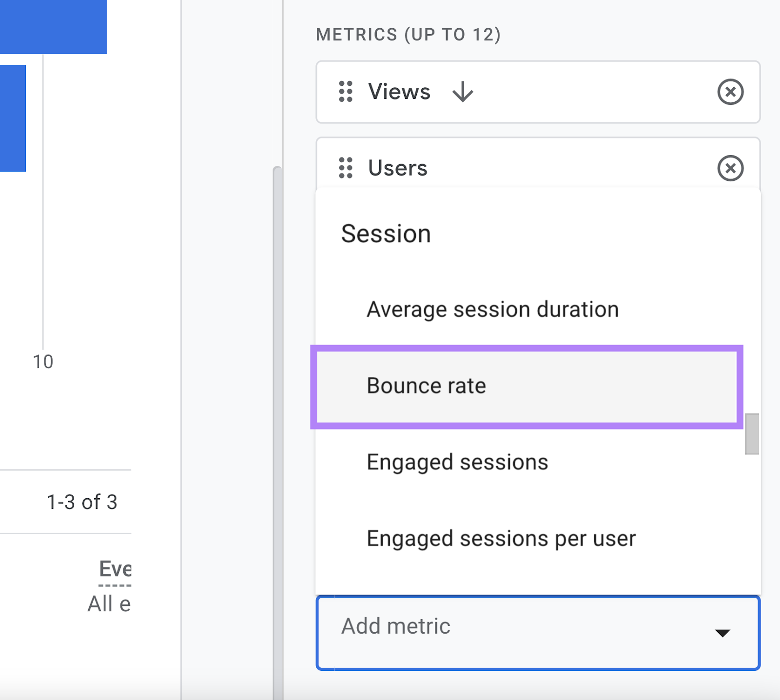This screenshot has height=700, width=780.
Task: Click the drag handle beside Users metric
Action: coord(346,168)
